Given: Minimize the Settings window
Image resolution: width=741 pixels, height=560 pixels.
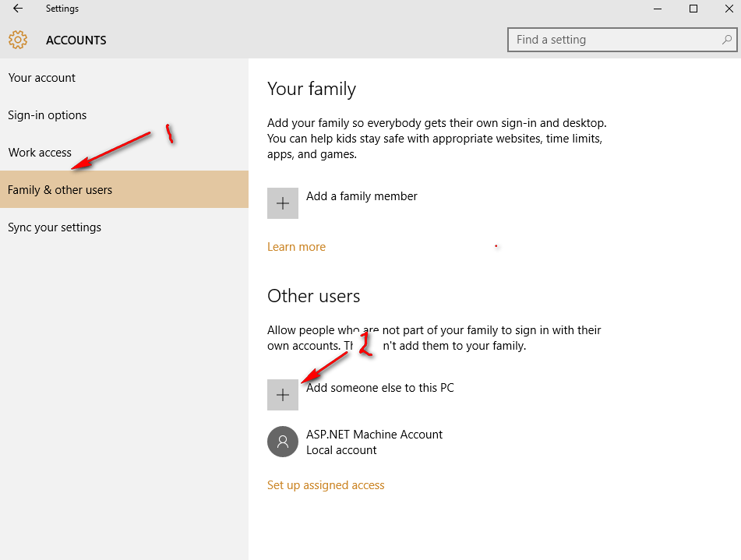Looking at the screenshot, I should pyautogui.click(x=657, y=9).
